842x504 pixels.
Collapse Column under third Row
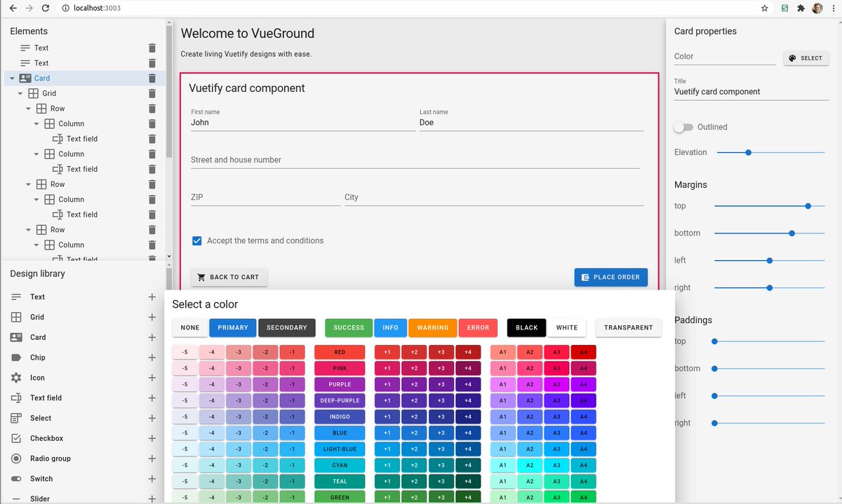tap(36, 245)
